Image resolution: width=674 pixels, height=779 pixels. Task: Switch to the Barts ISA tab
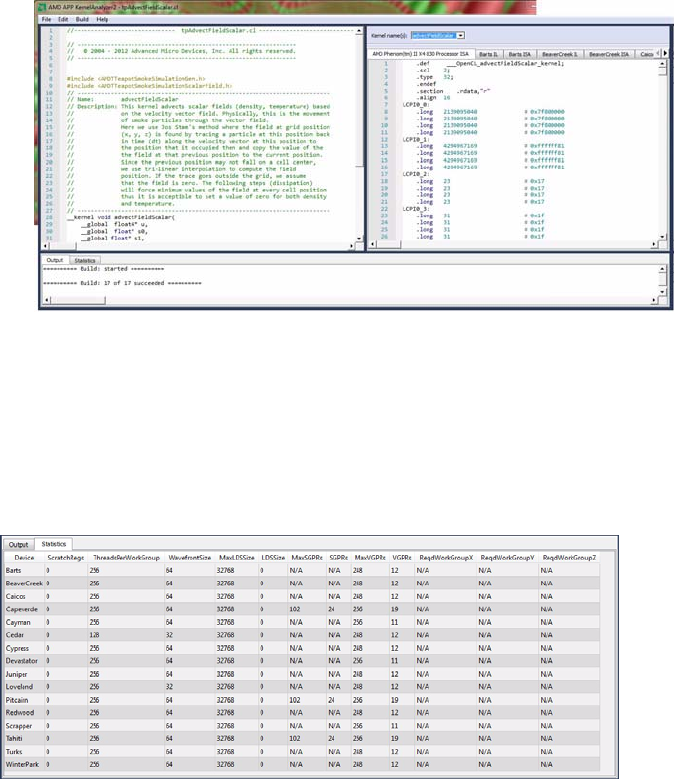(x=520, y=54)
